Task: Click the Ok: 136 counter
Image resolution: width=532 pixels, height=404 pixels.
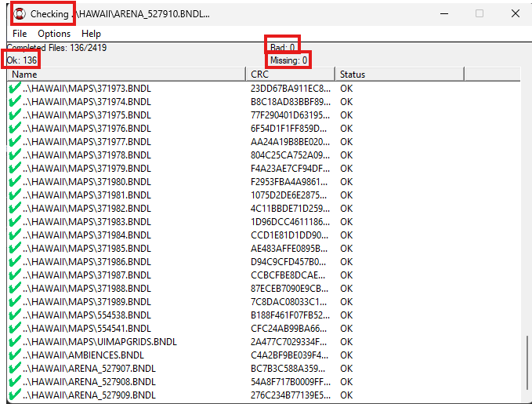Action: pos(22,60)
